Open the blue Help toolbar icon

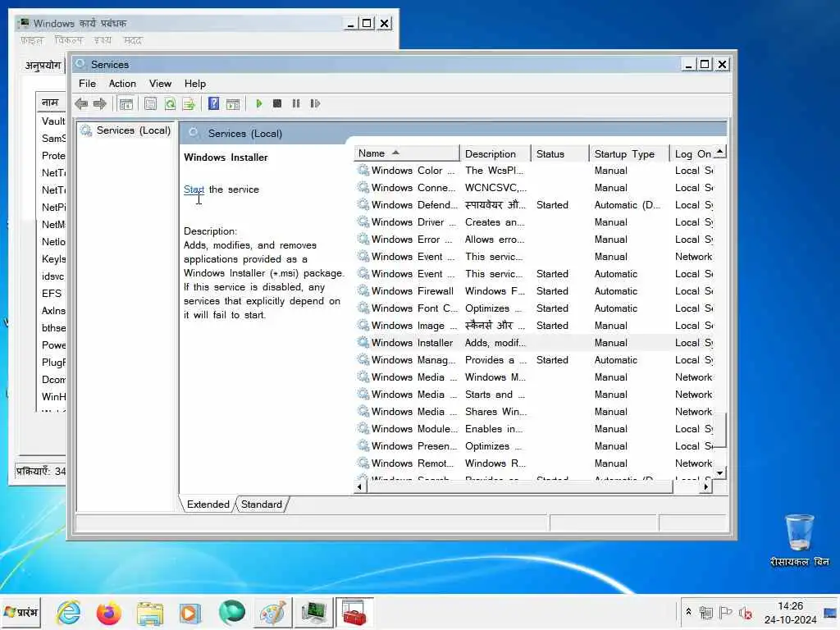(x=213, y=103)
